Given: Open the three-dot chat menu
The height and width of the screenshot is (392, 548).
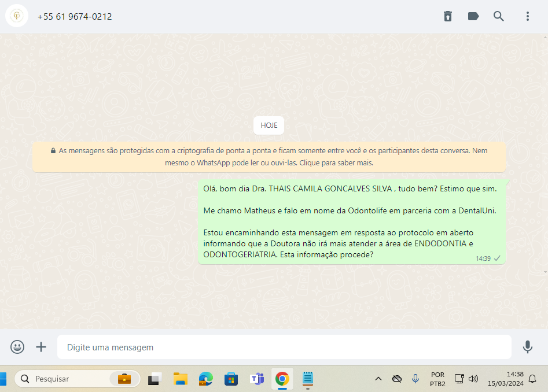Looking at the screenshot, I should tap(527, 16).
